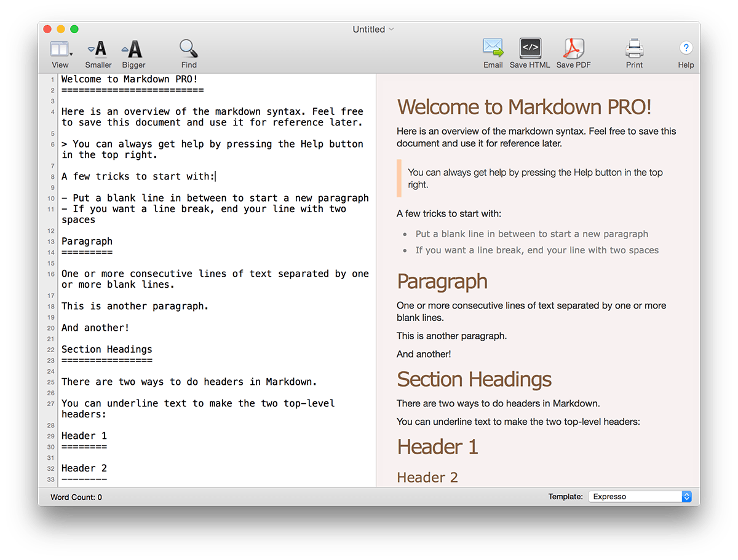Click the Template label in status bar
738x560 pixels.
[566, 497]
